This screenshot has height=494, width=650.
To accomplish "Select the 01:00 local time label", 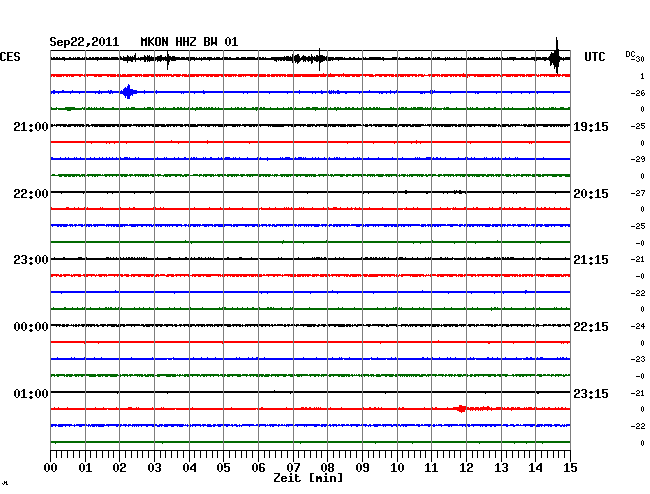I will coord(31,393).
